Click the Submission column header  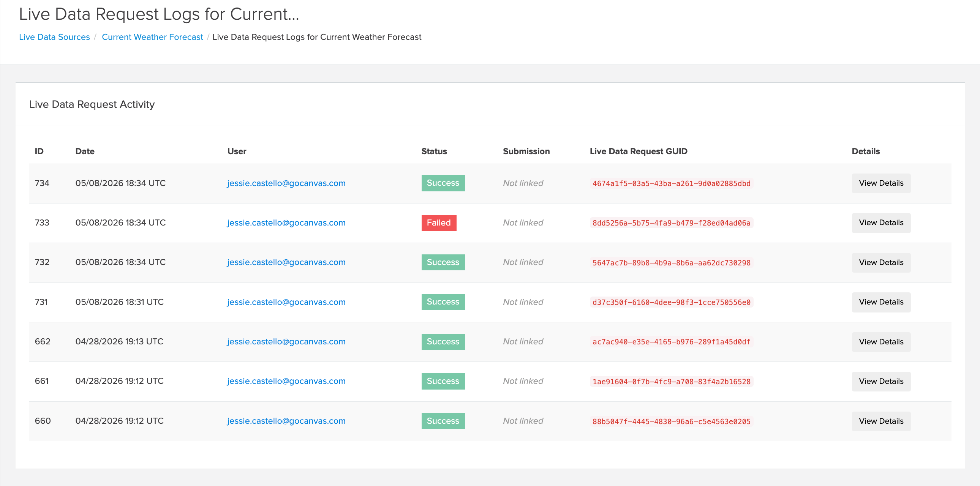[x=526, y=151]
